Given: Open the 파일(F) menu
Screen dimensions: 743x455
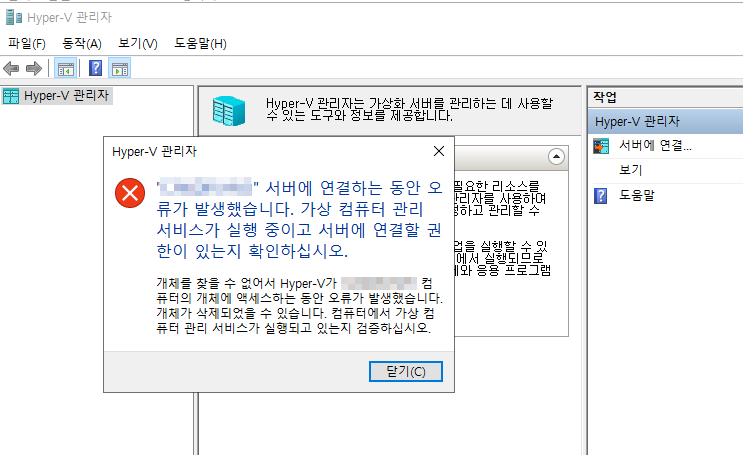Looking at the screenshot, I should pyautogui.click(x=27, y=44).
